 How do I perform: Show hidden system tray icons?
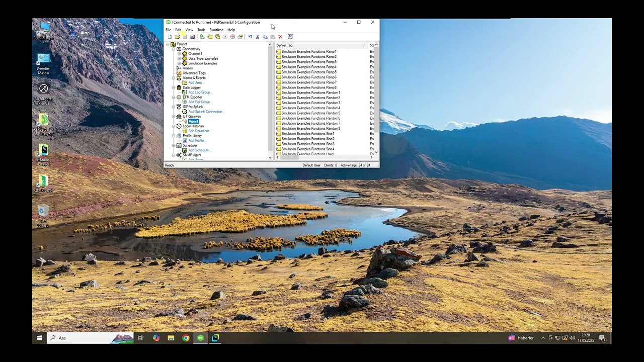543,338
